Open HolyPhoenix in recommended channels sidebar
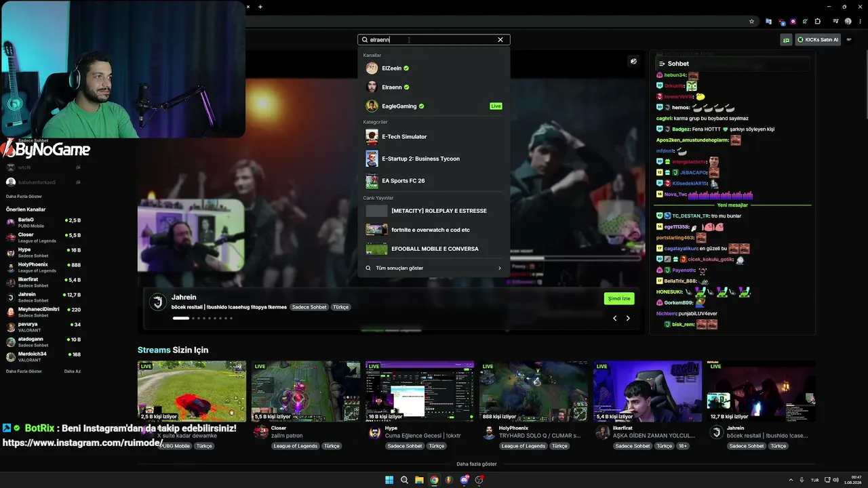This screenshot has height=488, width=868. coord(43,267)
